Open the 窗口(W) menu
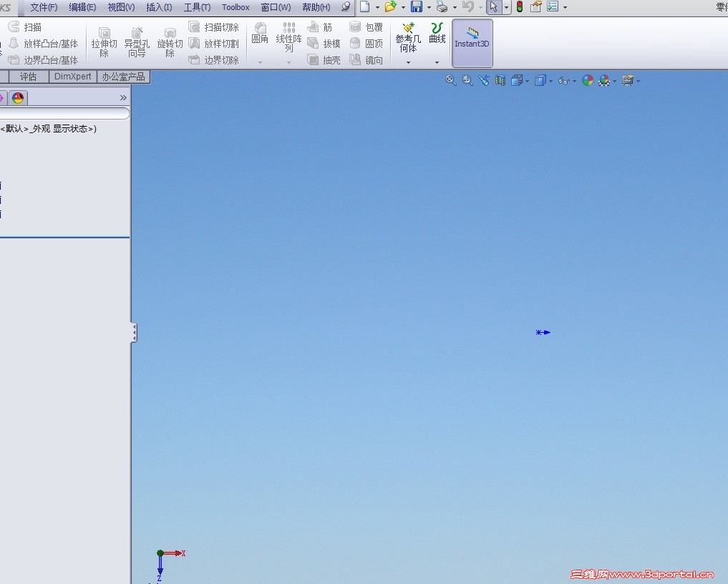728x584 pixels. click(276, 7)
